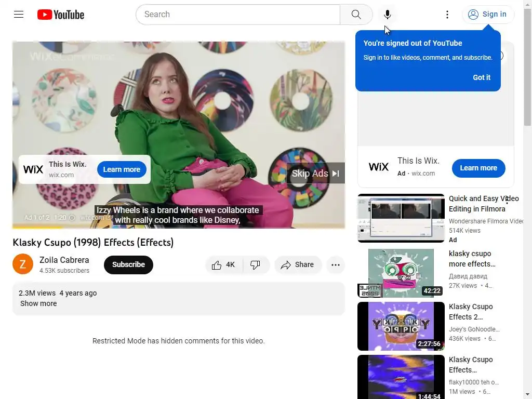Open three-dot menu on Filmora ad
This screenshot has height=399, width=532.
click(507, 201)
